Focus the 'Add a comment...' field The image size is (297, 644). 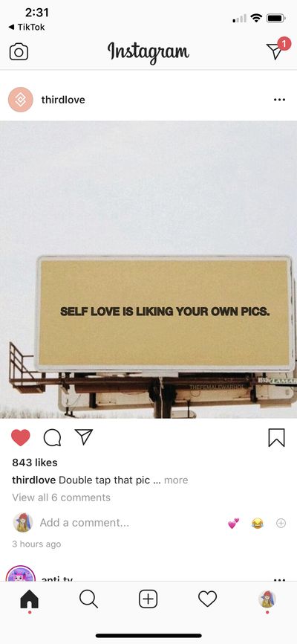point(85,523)
